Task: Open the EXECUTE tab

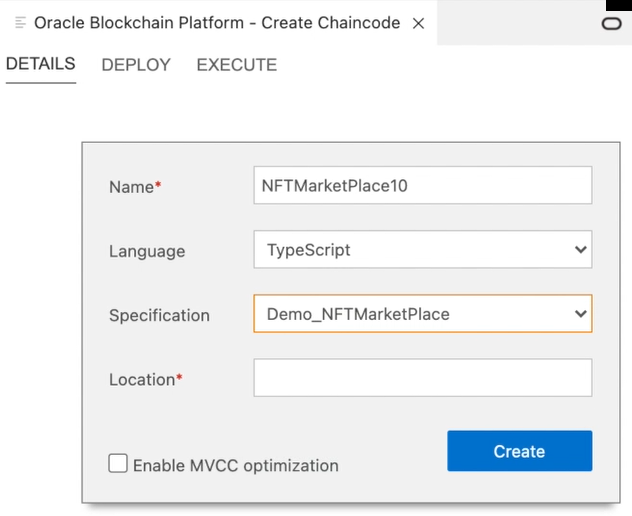Action: click(237, 64)
